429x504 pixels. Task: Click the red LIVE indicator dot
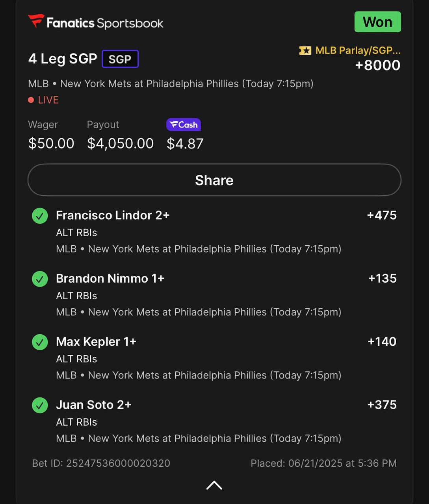point(31,100)
